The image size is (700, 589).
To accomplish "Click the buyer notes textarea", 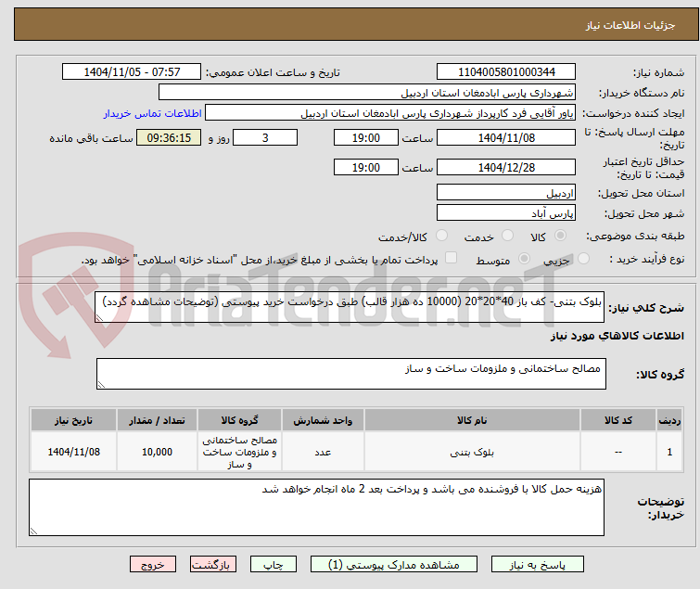I will tap(316, 507).
